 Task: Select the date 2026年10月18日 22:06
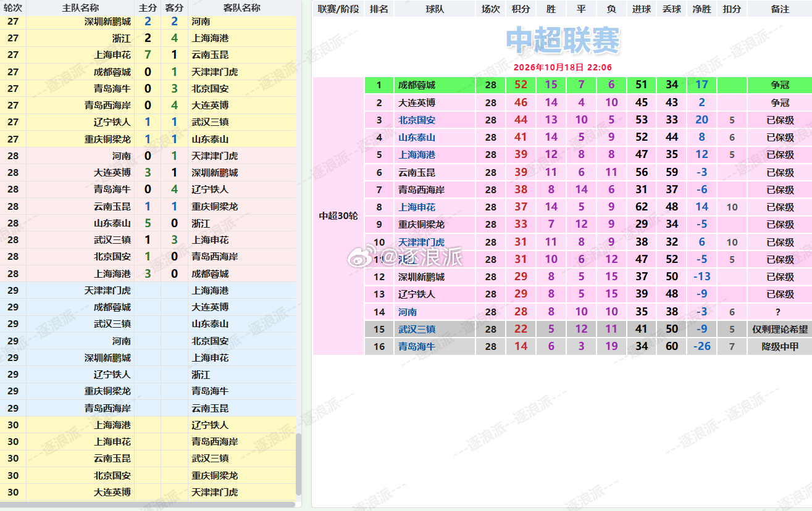pyautogui.click(x=563, y=67)
